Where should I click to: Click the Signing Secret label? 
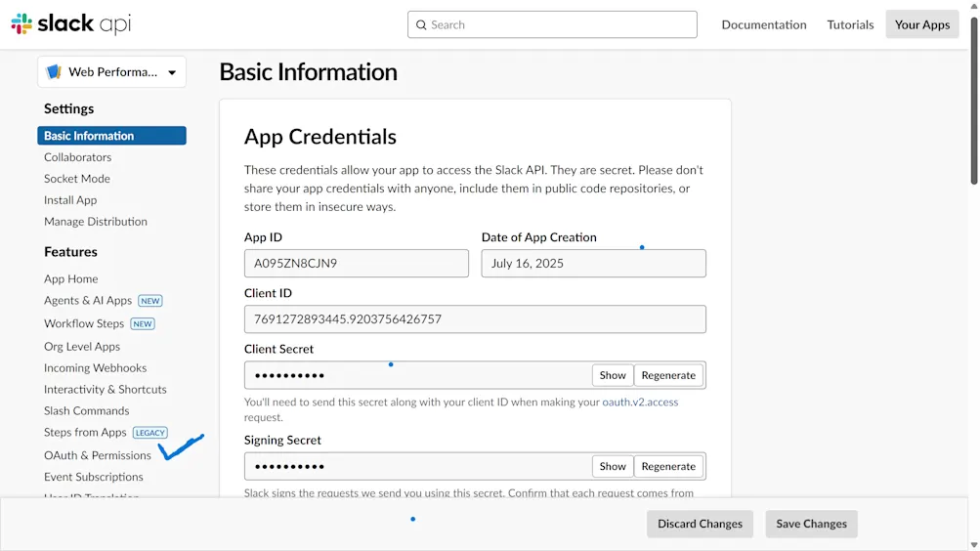(x=282, y=440)
